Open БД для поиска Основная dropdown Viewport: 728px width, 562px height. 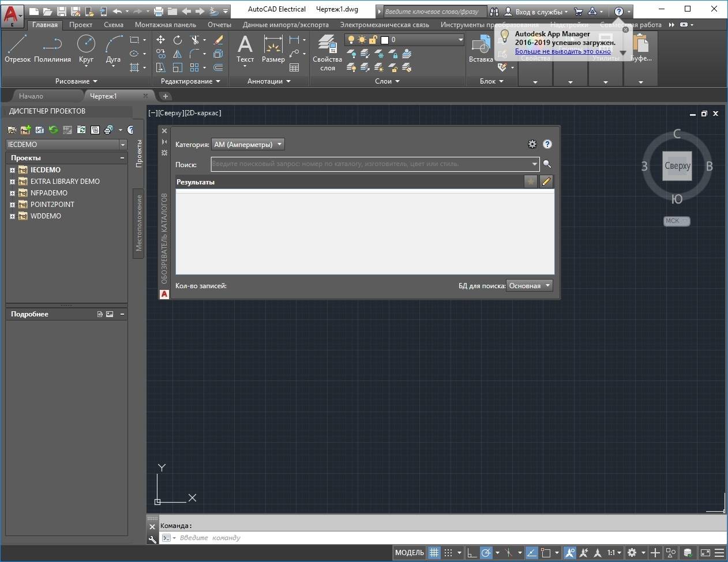529,285
